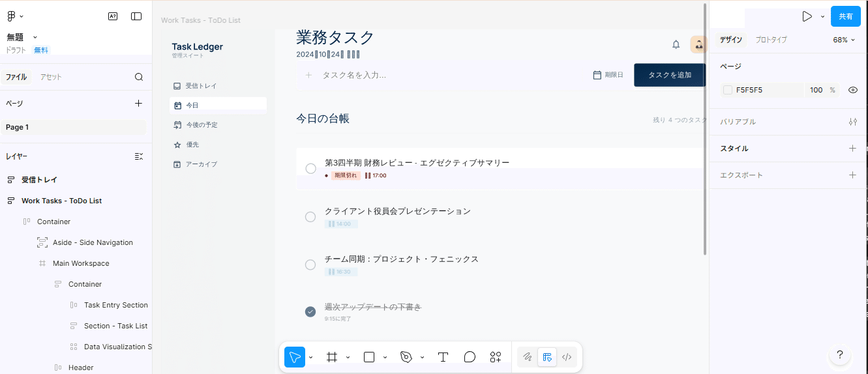
Task: Click the F5F5F5 page color swatch
Action: coord(728,90)
